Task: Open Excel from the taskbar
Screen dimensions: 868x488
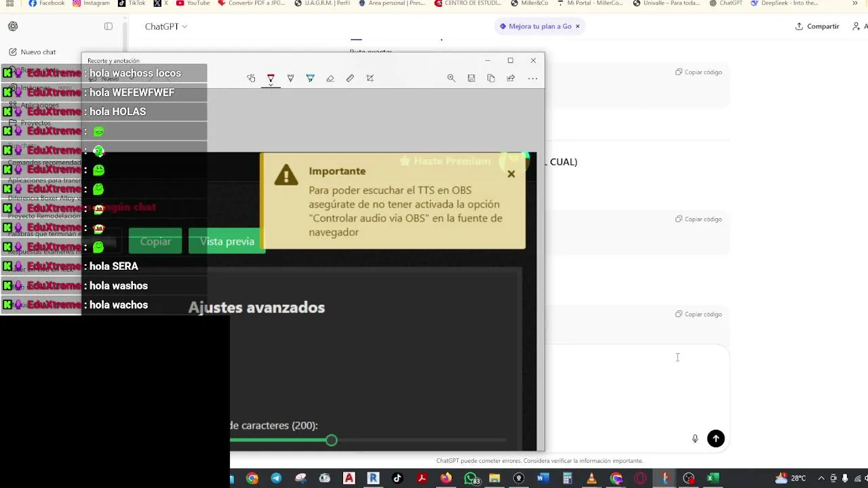Action: (713, 479)
